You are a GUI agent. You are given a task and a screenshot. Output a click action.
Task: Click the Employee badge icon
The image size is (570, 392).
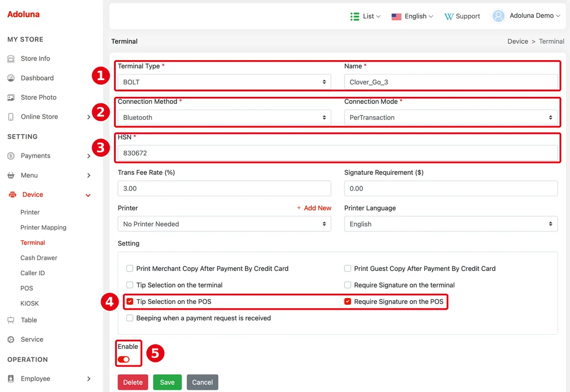(x=11, y=379)
